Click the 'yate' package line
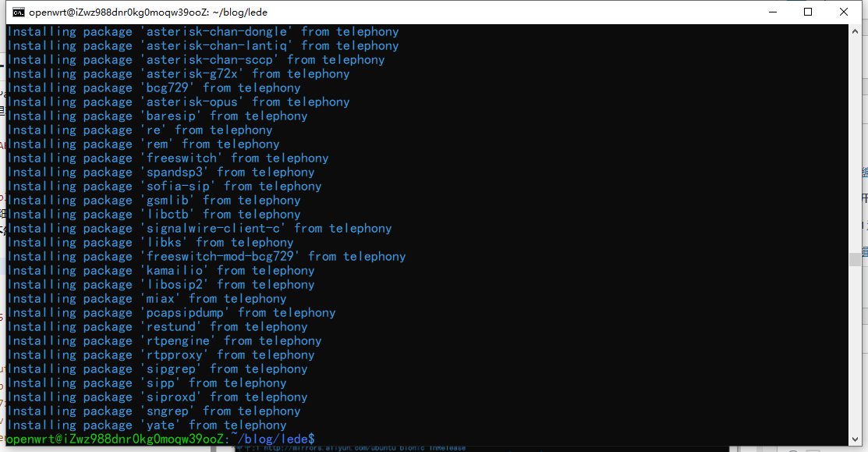The height and width of the screenshot is (452, 868). [x=147, y=425]
